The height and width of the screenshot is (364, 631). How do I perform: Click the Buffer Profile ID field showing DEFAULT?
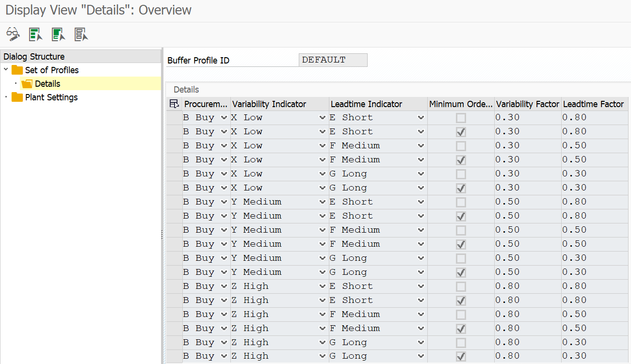pos(333,60)
